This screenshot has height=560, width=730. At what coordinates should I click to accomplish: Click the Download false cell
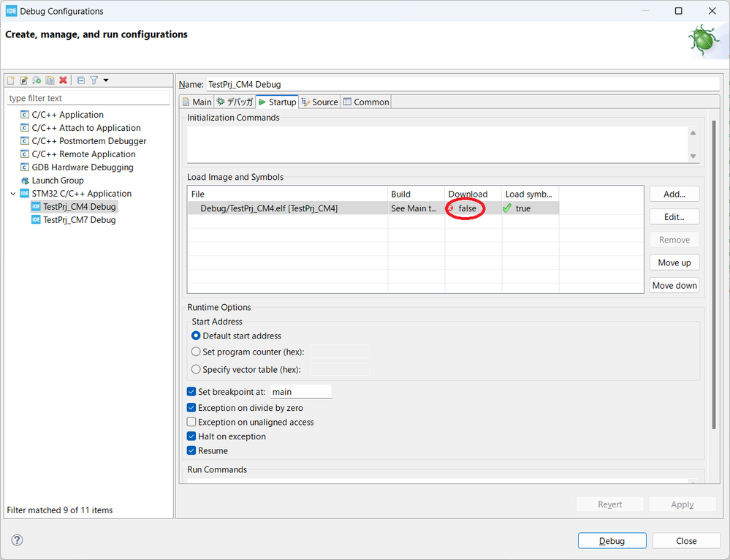473,208
